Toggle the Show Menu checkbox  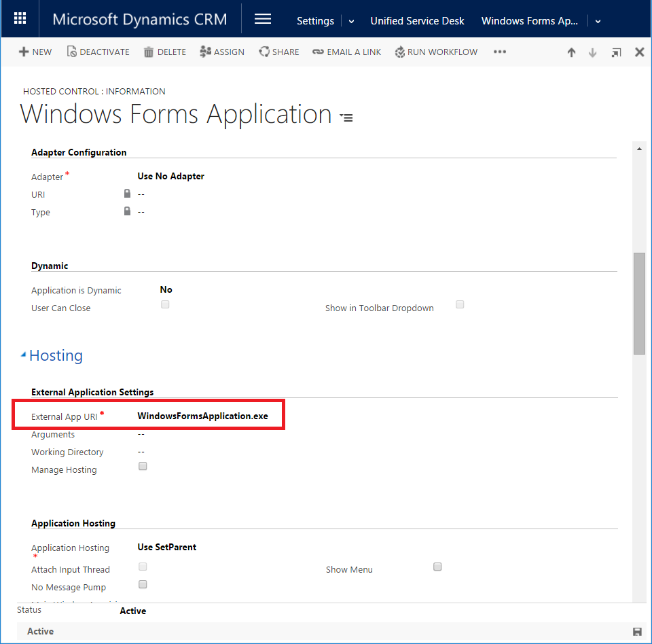click(437, 567)
